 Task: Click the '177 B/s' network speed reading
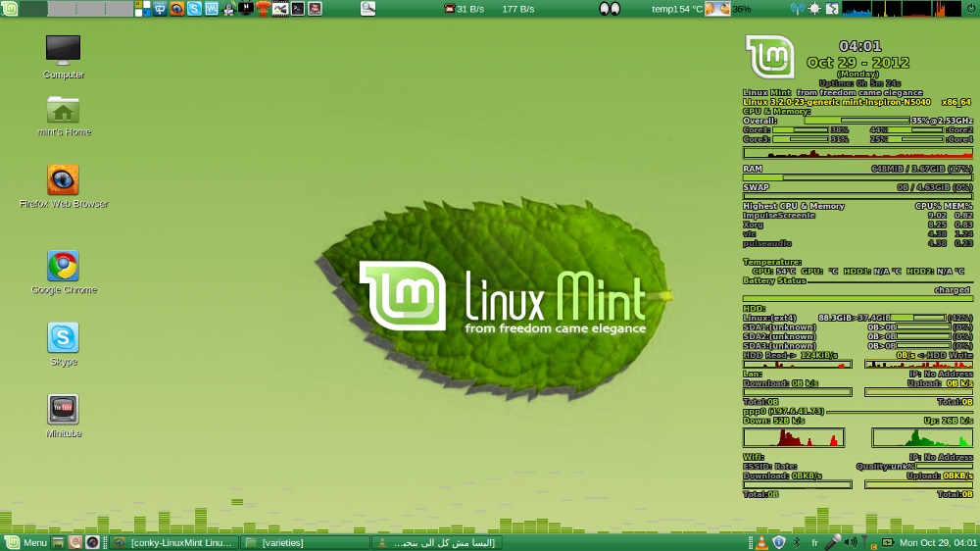[x=518, y=9]
